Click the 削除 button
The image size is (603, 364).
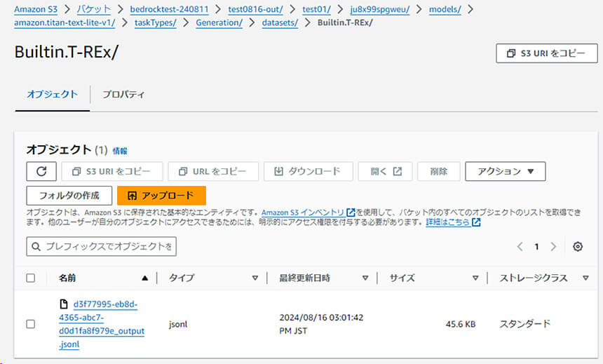coord(439,171)
